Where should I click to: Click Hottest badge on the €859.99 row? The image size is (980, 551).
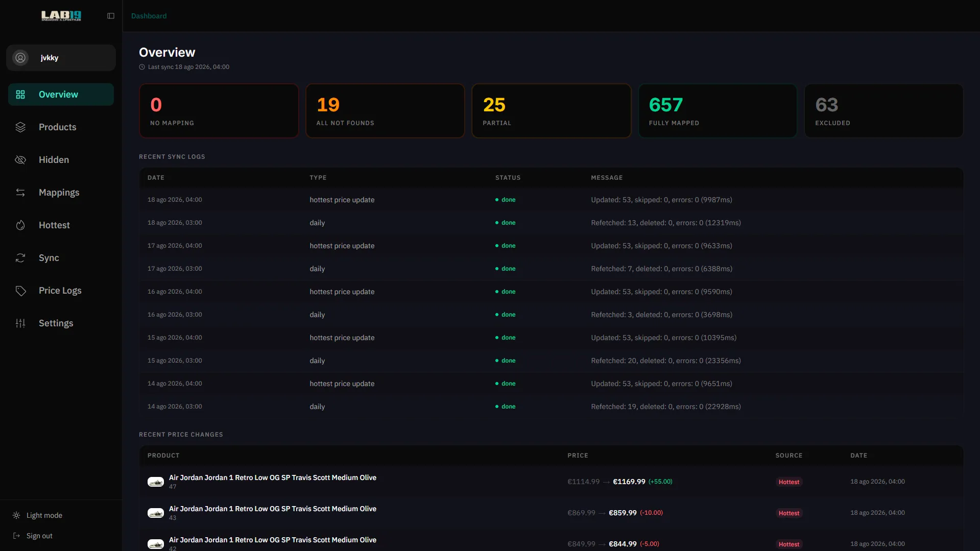(788, 513)
